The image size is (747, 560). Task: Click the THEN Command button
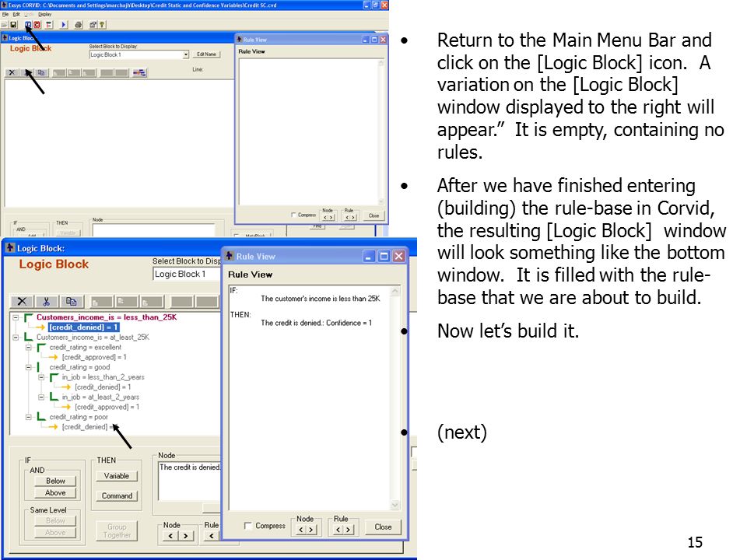[117, 495]
